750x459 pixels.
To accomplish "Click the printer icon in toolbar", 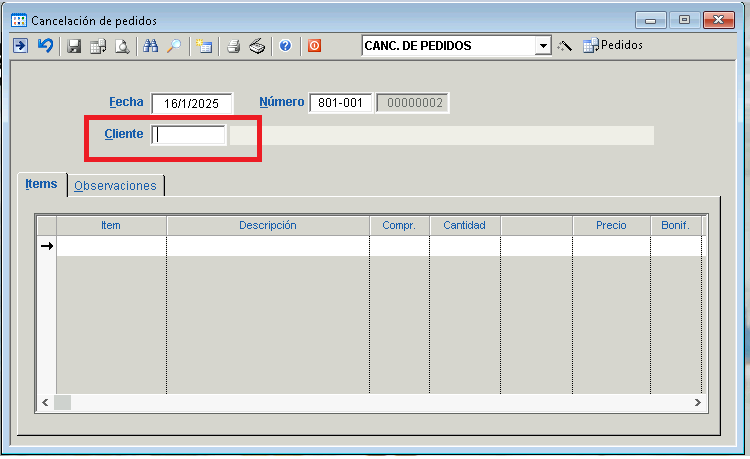I will click(234, 46).
